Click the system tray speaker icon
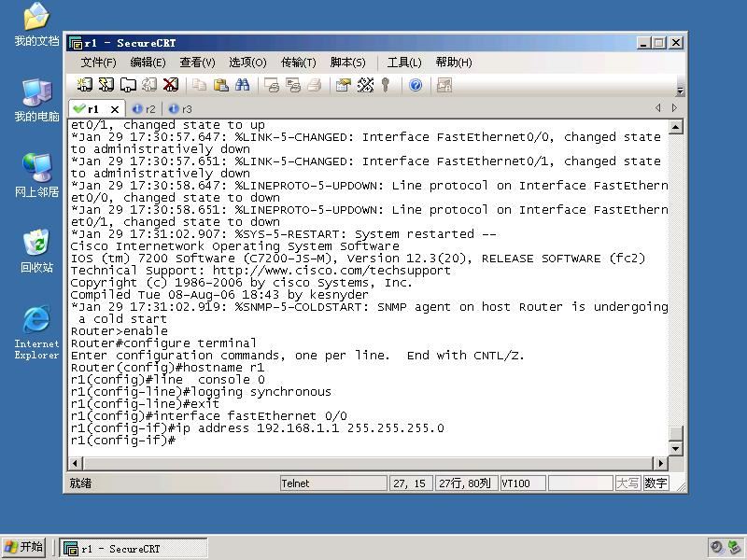Image resolution: width=747 pixels, height=560 pixels. [716, 548]
